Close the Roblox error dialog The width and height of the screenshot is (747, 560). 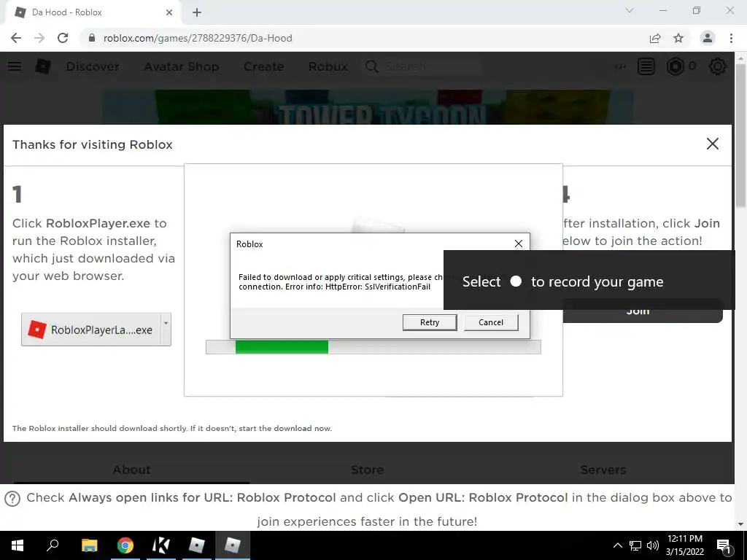(519, 244)
